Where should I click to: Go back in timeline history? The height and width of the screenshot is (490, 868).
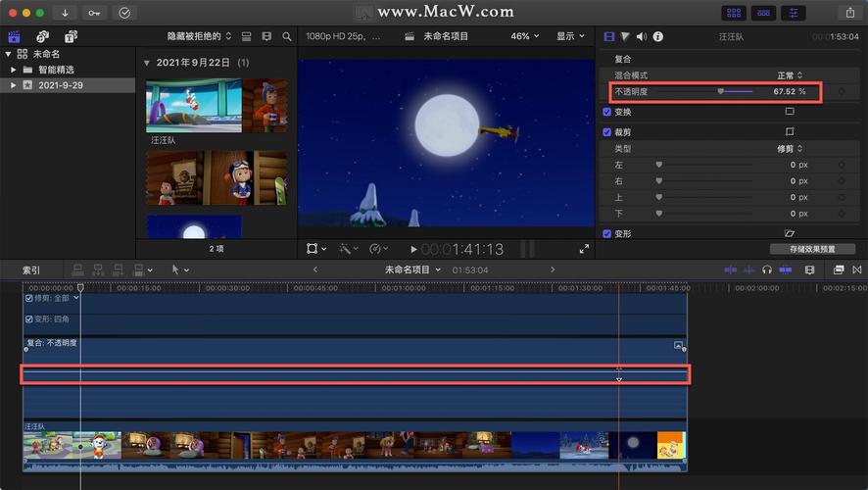click(315, 269)
